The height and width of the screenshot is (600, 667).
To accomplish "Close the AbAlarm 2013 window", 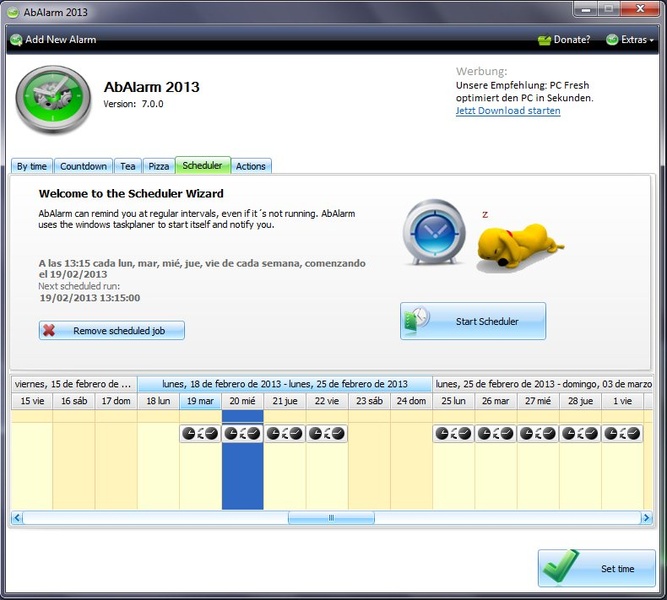I will (x=640, y=9).
